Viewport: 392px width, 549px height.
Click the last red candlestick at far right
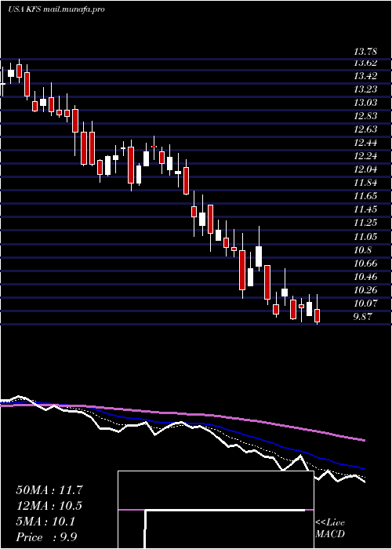tap(318, 315)
